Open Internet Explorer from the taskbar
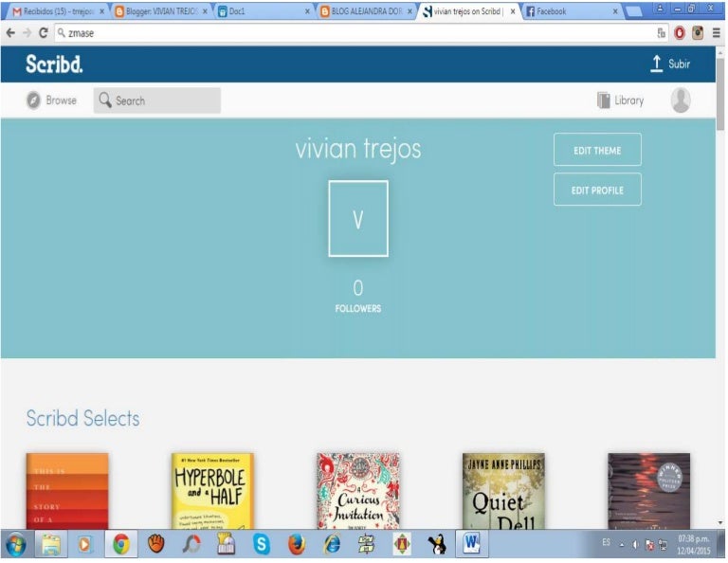 (x=332, y=544)
